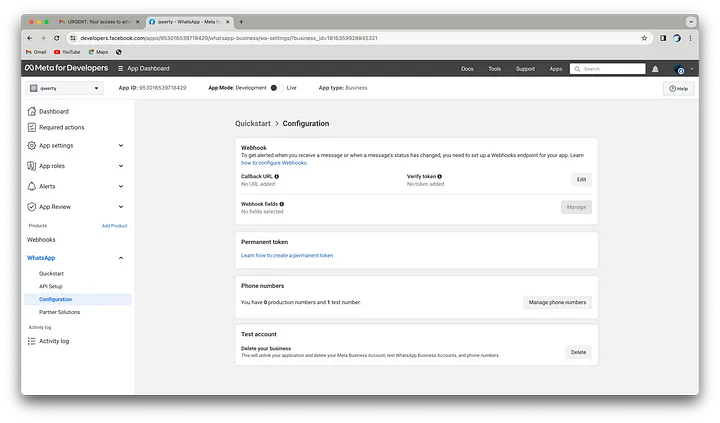720x423 pixels.
Task: Click the browser address bar URL
Action: pos(229,38)
